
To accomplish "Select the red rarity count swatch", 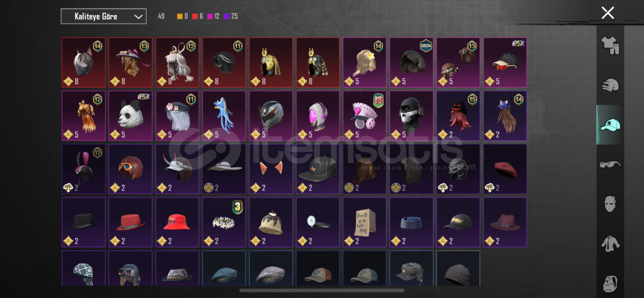I will tap(195, 16).
